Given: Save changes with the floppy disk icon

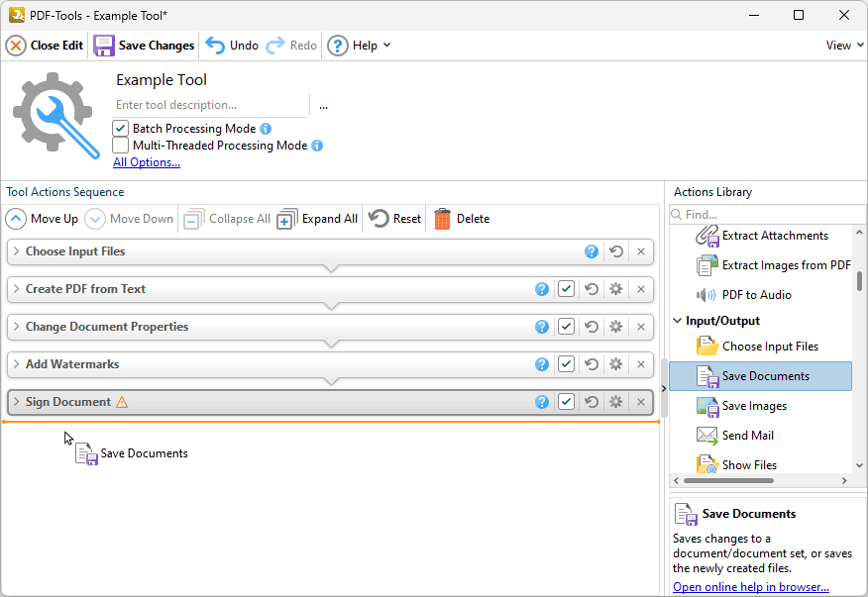Looking at the screenshot, I should [144, 46].
